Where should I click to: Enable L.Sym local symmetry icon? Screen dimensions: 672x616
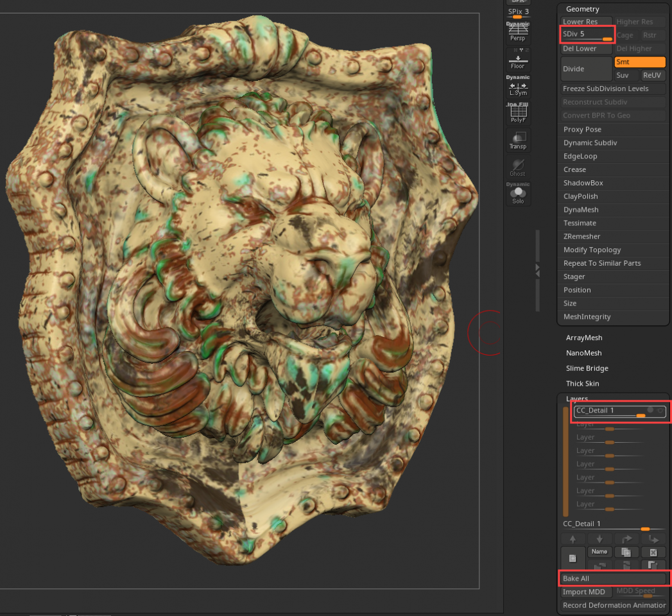pos(517,88)
